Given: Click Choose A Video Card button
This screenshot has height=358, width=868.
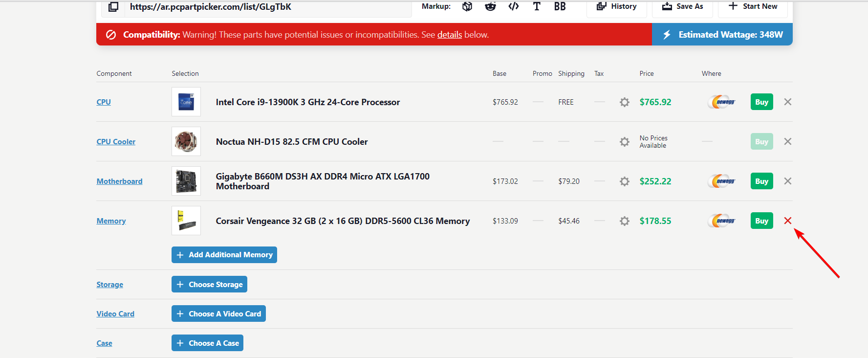Looking at the screenshot, I should tap(218, 313).
